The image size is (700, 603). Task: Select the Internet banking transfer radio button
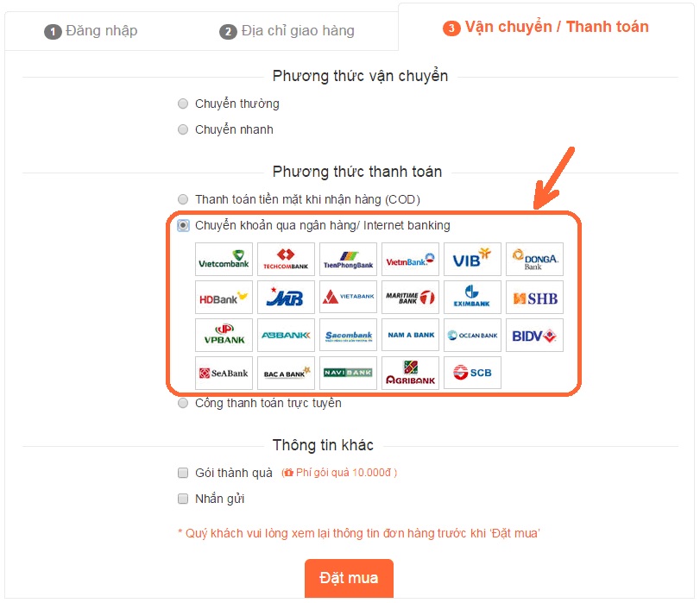click(x=183, y=225)
